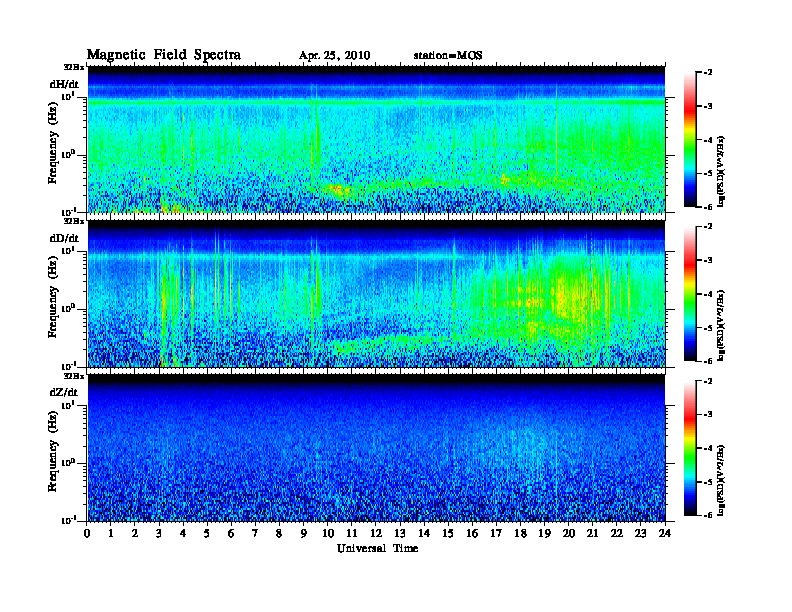Click the "-5" value on dD/dt color scale
The width and height of the screenshot is (792, 612).
tap(708, 327)
